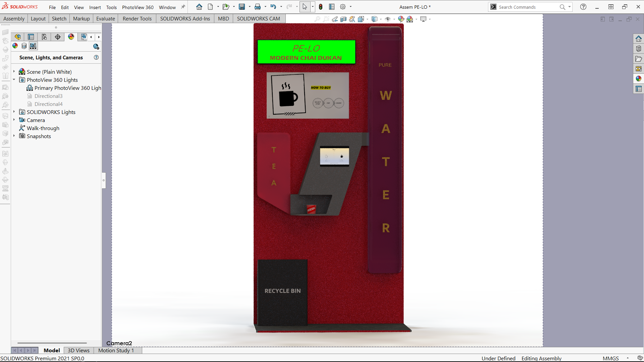The height and width of the screenshot is (362, 644).
Task: Toggle the Directional3 light on
Action: 48,96
